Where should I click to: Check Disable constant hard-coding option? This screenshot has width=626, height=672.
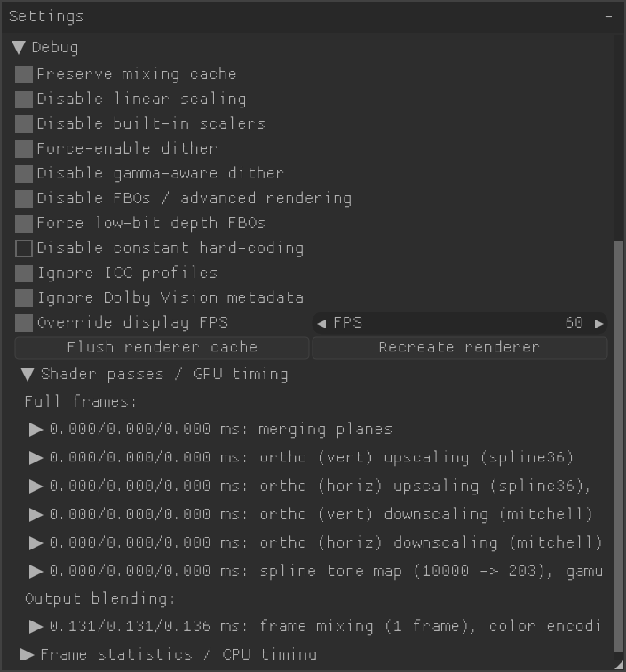pos(24,249)
